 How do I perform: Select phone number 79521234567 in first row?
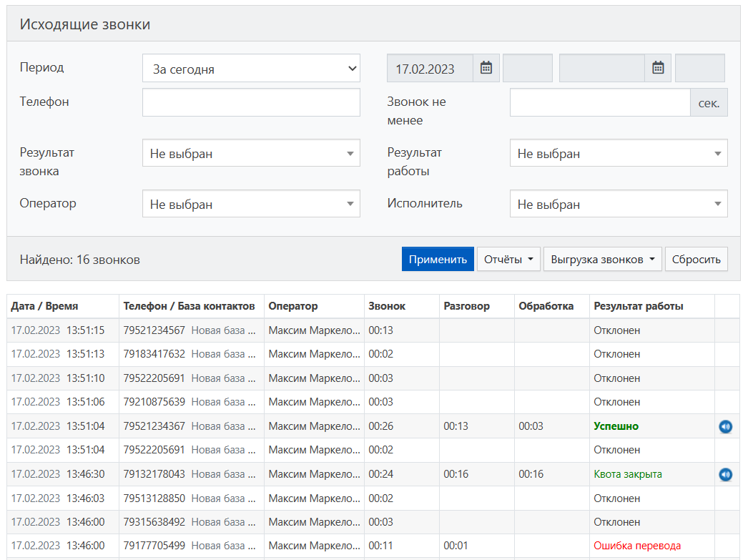[154, 330]
